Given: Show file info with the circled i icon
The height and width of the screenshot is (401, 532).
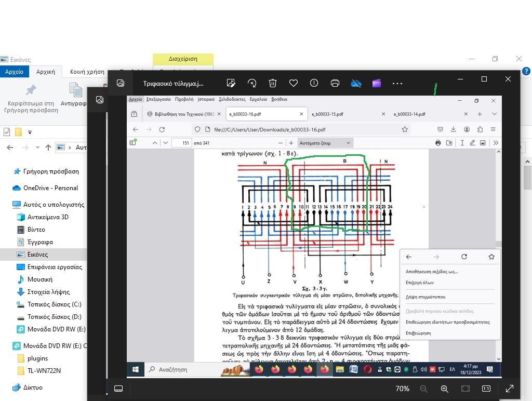Looking at the screenshot, I should click(x=314, y=83).
